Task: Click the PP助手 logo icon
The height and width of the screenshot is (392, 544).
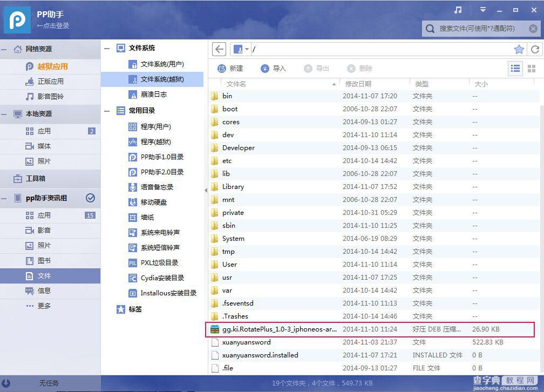Action: (17, 20)
